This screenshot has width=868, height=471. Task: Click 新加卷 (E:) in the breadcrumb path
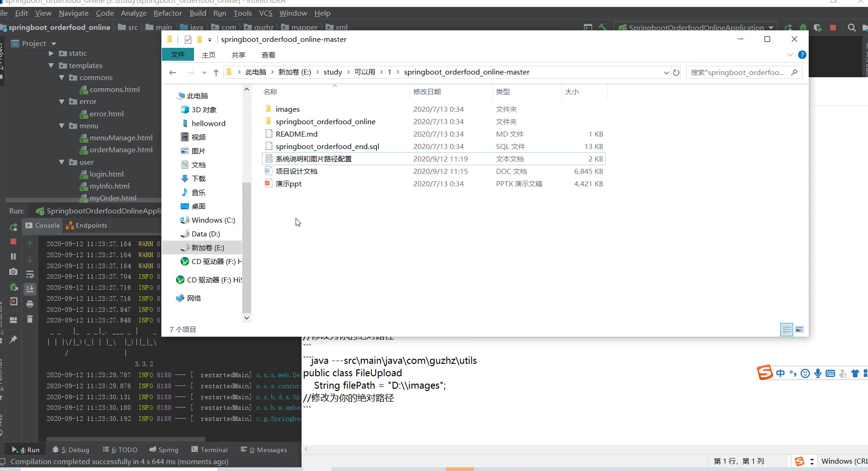(295, 72)
